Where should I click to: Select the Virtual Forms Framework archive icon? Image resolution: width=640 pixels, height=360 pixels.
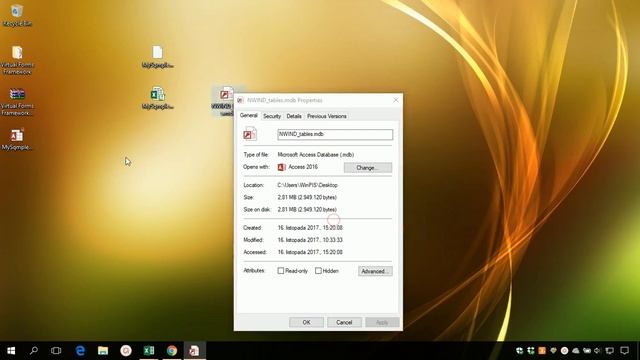point(17,102)
